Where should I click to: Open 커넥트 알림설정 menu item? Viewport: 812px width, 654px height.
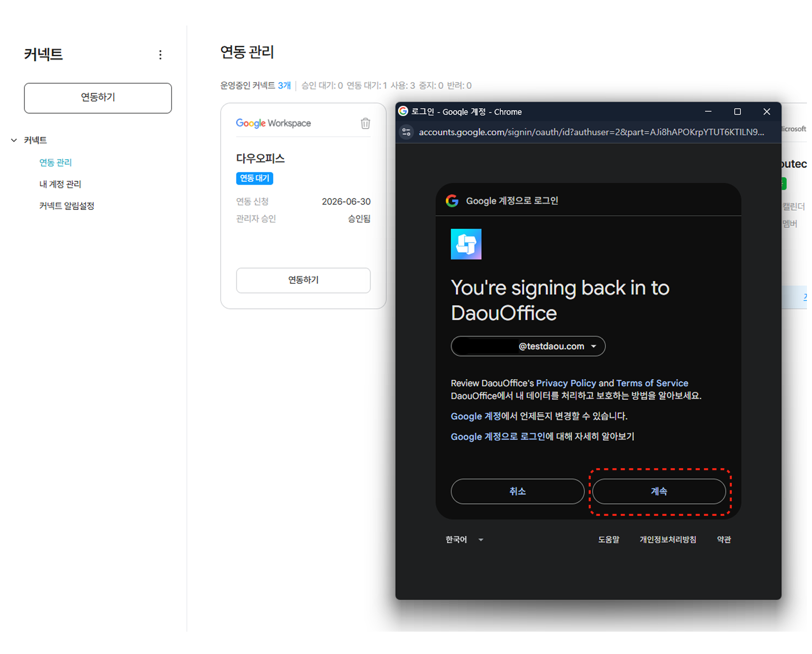tap(67, 206)
